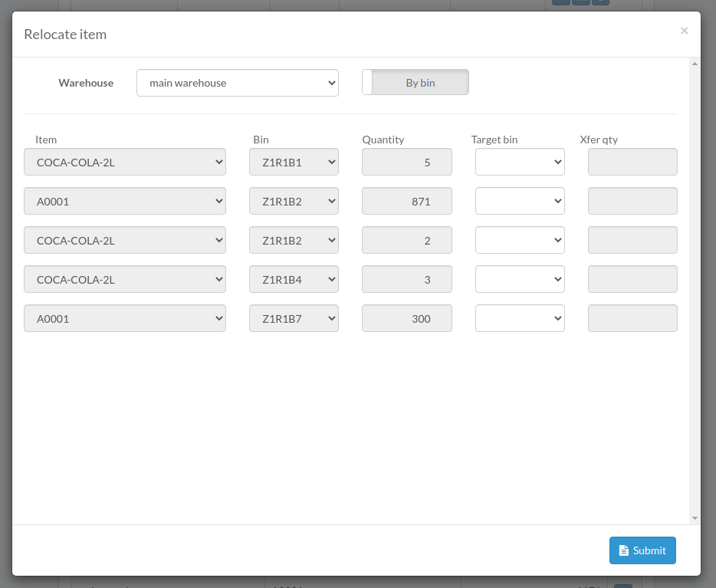
Task: Submit the relocate item form
Action: pos(642,550)
